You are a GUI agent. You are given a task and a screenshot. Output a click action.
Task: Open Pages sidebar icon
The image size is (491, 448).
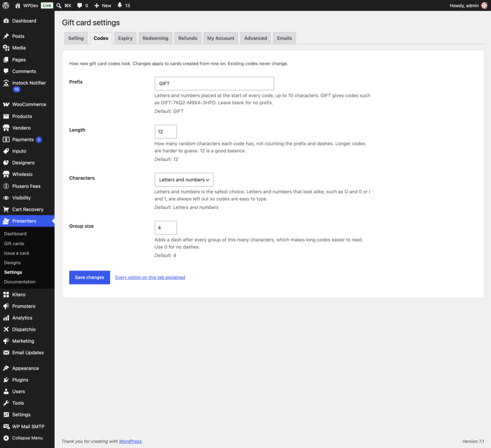(6, 59)
